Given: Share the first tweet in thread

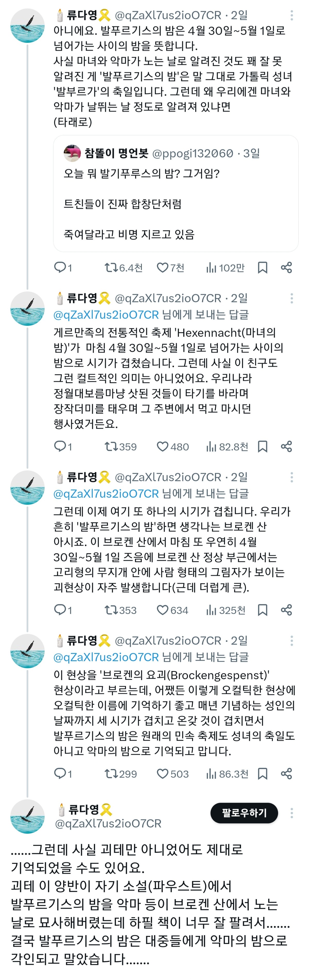Looking at the screenshot, I should tap(287, 268).
